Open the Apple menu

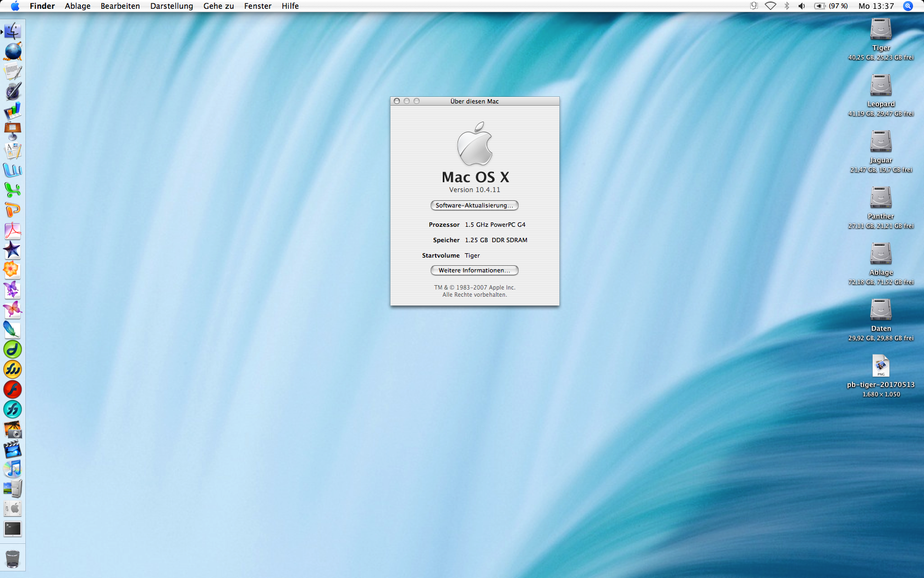pos(15,6)
